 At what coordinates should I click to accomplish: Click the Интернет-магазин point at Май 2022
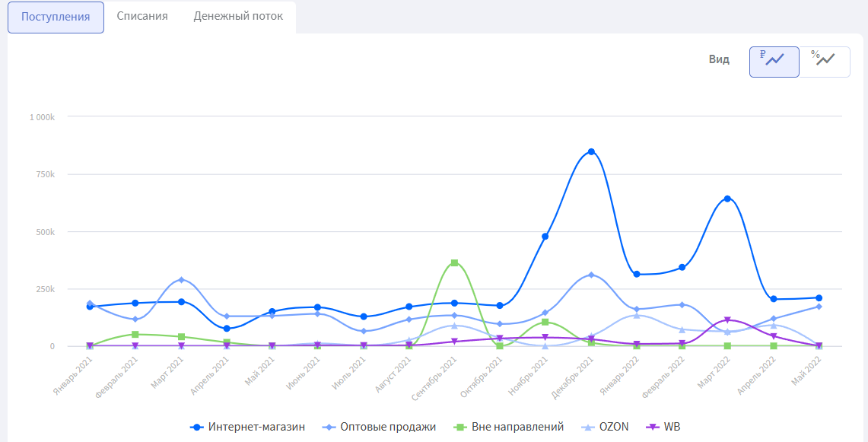click(819, 298)
